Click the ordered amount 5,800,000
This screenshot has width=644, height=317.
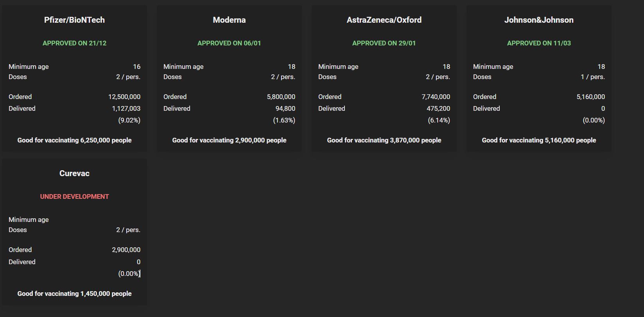281,97
